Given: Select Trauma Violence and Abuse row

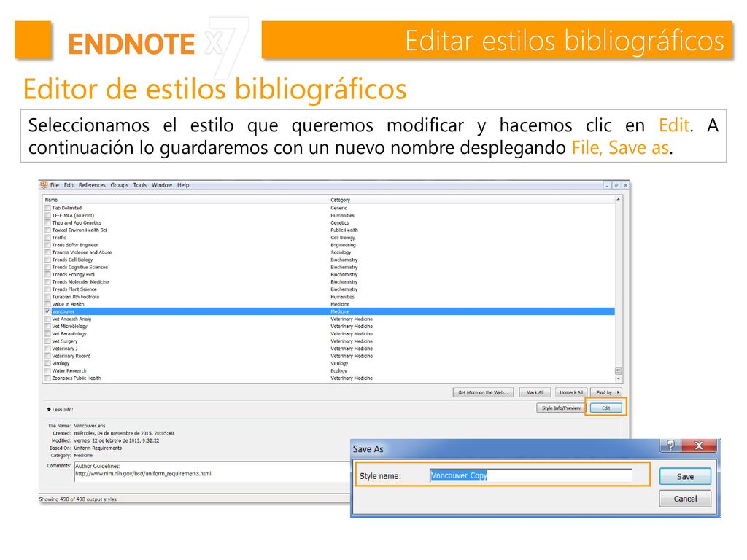Looking at the screenshot, I should tap(329, 252).
